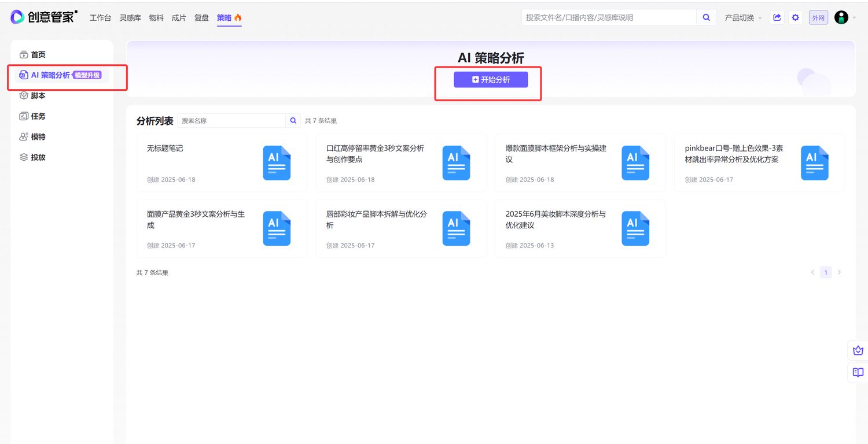Click the 开始分析 button
868x444 pixels.
pos(491,80)
